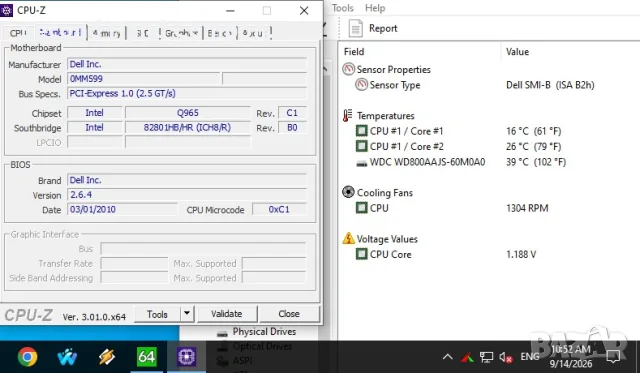Click the WDC WD800AAJS hard drive icon
This screenshot has height=373, width=640.
point(362,163)
